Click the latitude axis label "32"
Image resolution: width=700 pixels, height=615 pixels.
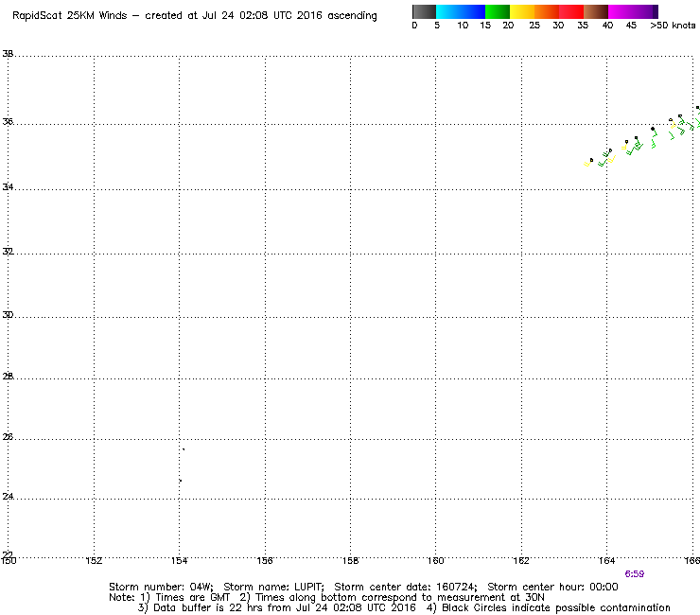coord(8,251)
